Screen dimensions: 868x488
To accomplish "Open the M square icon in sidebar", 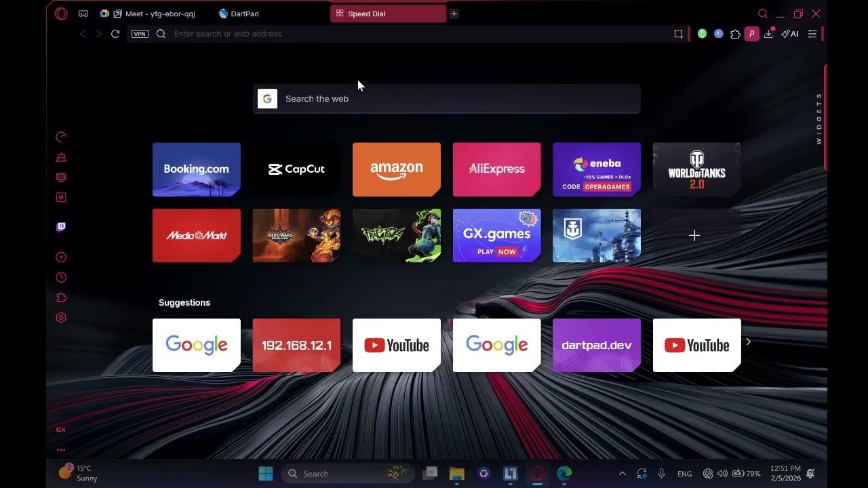I will (x=61, y=197).
